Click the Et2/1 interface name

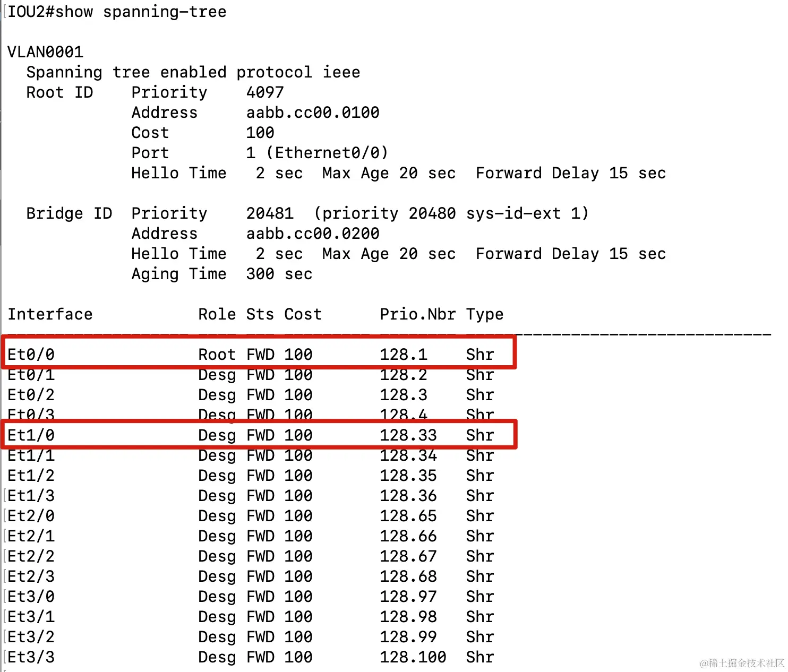31,536
